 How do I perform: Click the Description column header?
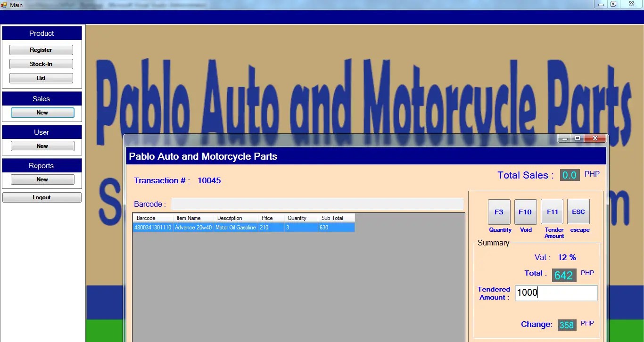pyautogui.click(x=230, y=218)
